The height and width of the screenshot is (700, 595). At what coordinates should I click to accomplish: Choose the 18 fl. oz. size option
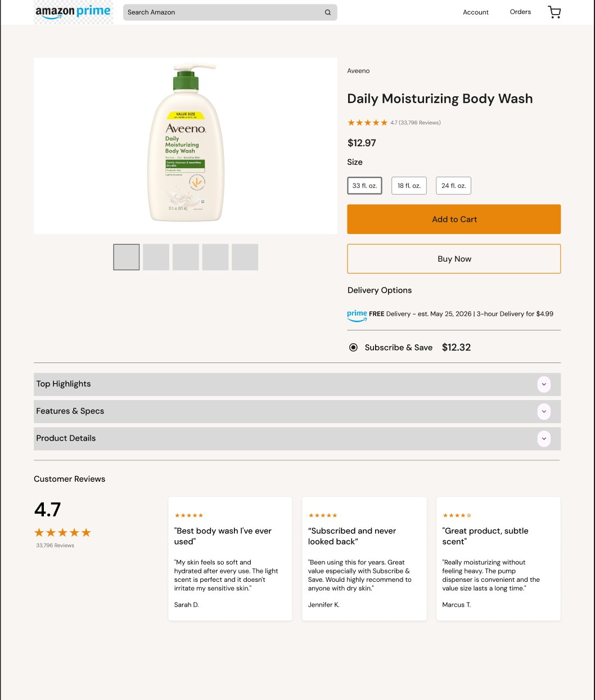click(x=409, y=186)
